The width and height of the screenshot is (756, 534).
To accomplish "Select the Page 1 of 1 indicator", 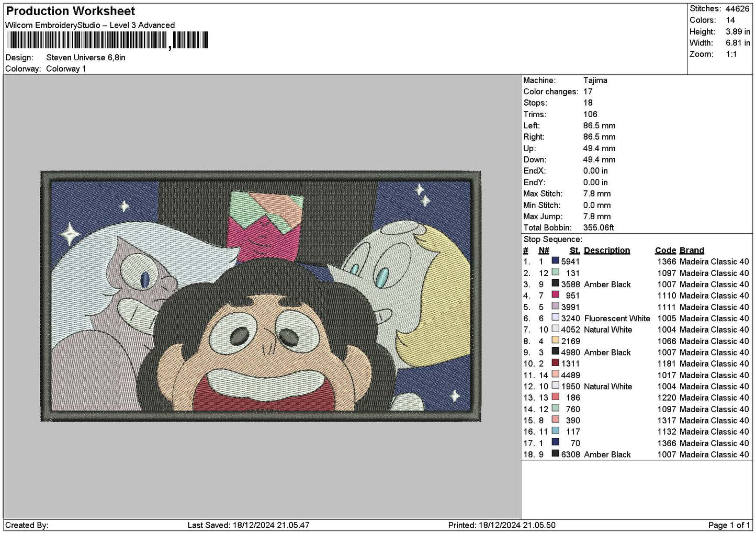I will tap(729, 525).
